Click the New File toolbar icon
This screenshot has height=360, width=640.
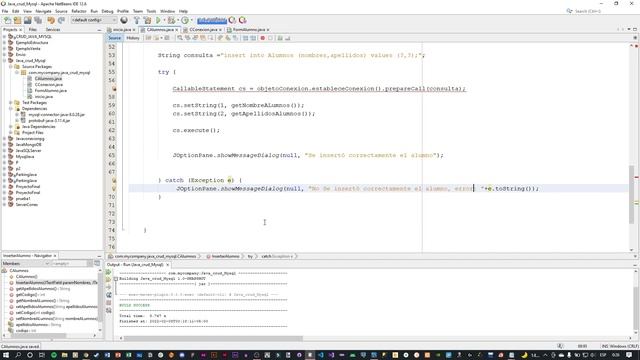tap(7, 20)
